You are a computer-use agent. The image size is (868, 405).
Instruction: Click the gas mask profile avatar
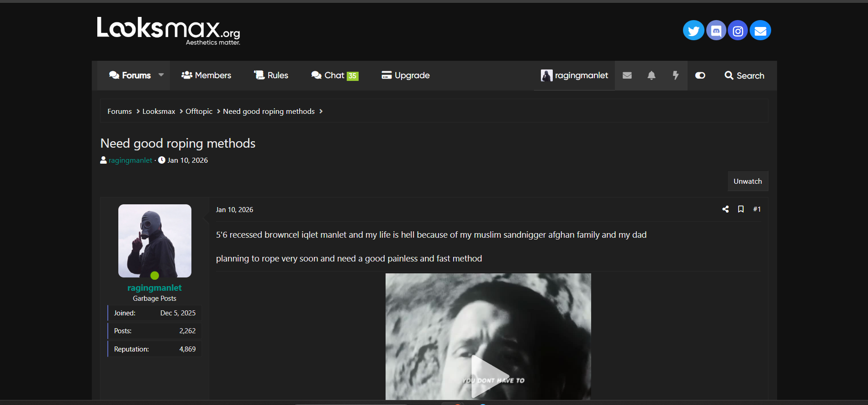[x=154, y=241]
